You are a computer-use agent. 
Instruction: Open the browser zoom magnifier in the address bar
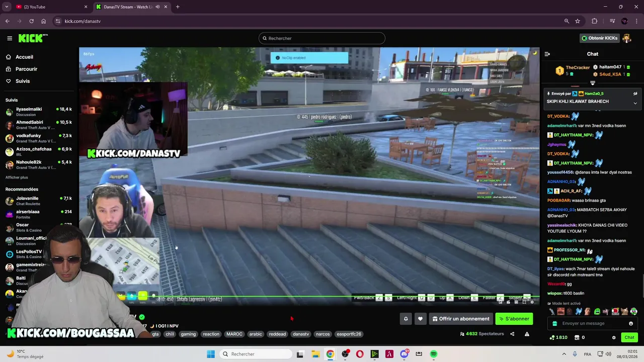567,21
